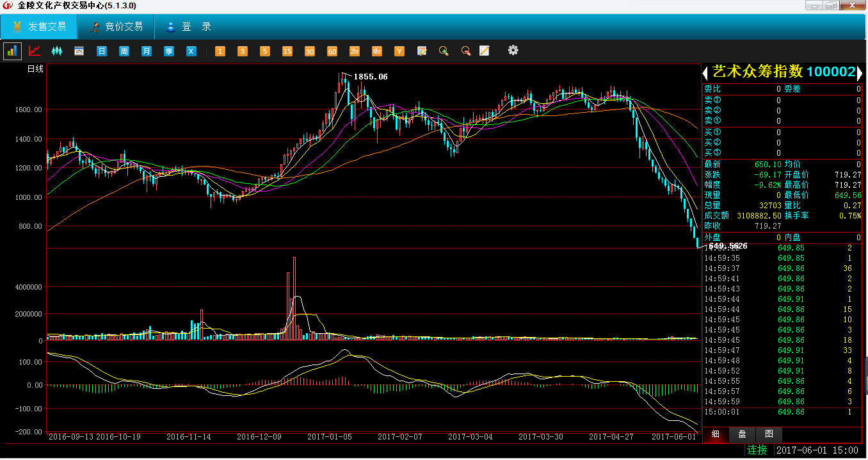This screenshot has height=460, width=868.
Task: Click the 卖① sell level row label
Action: click(712, 120)
